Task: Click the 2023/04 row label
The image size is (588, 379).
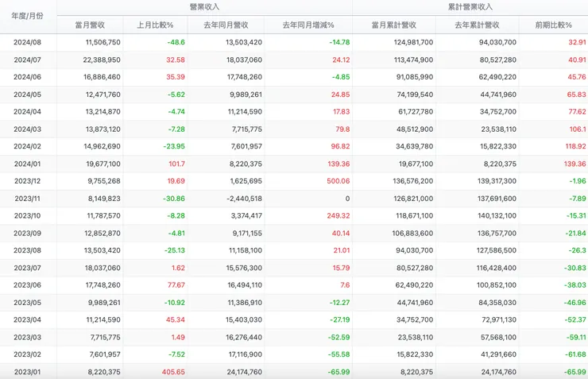Action: click(27, 319)
